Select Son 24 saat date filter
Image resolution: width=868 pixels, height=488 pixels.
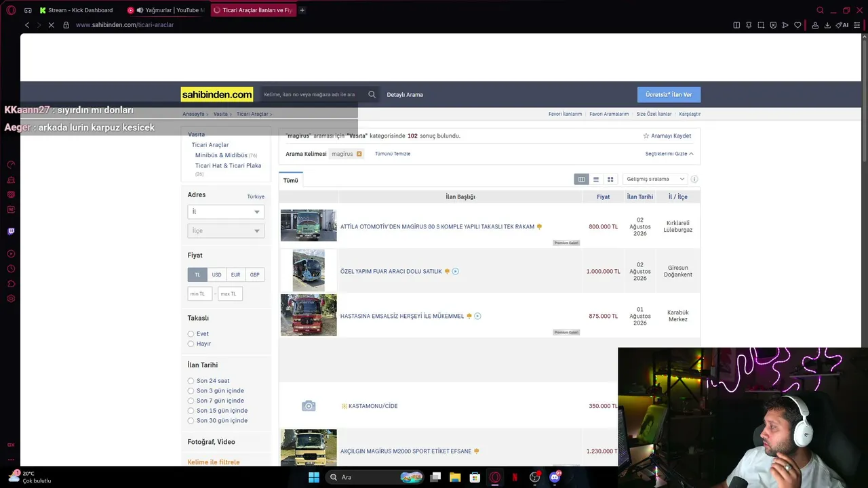click(x=191, y=381)
